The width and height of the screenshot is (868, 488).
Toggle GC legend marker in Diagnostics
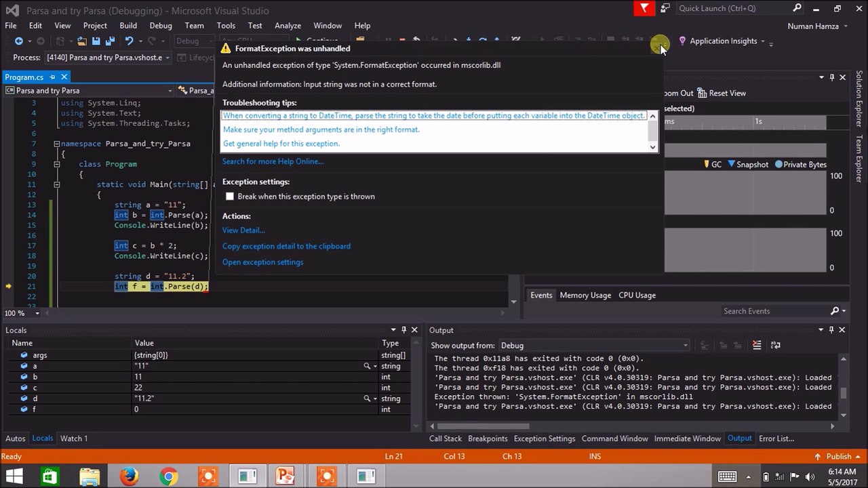point(707,165)
